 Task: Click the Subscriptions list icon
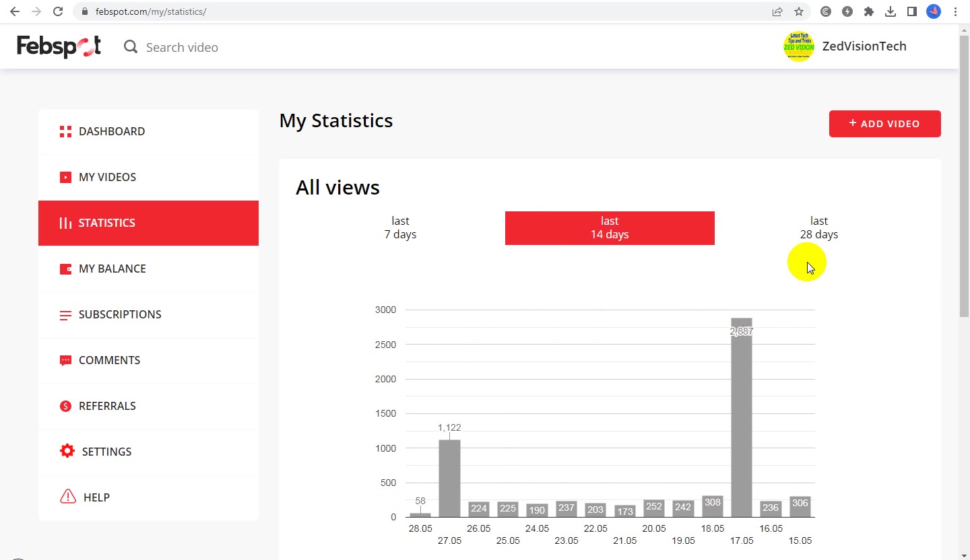[x=65, y=315]
